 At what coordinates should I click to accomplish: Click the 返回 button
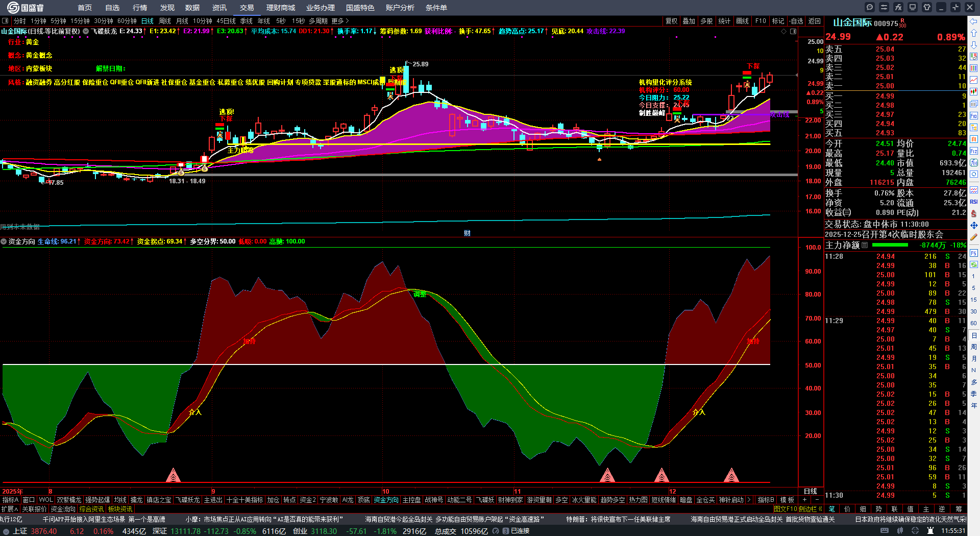tap(814, 21)
